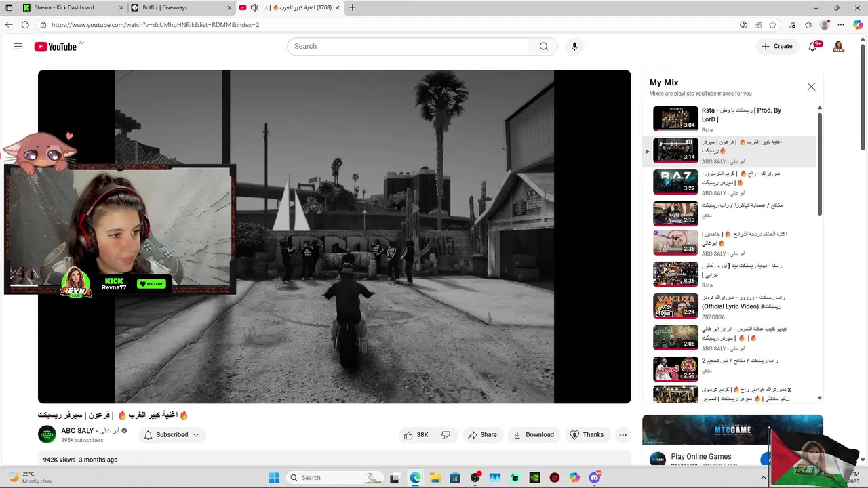Play the 8:26 Rsta playlist video
The image size is (868, 488).
675,274
